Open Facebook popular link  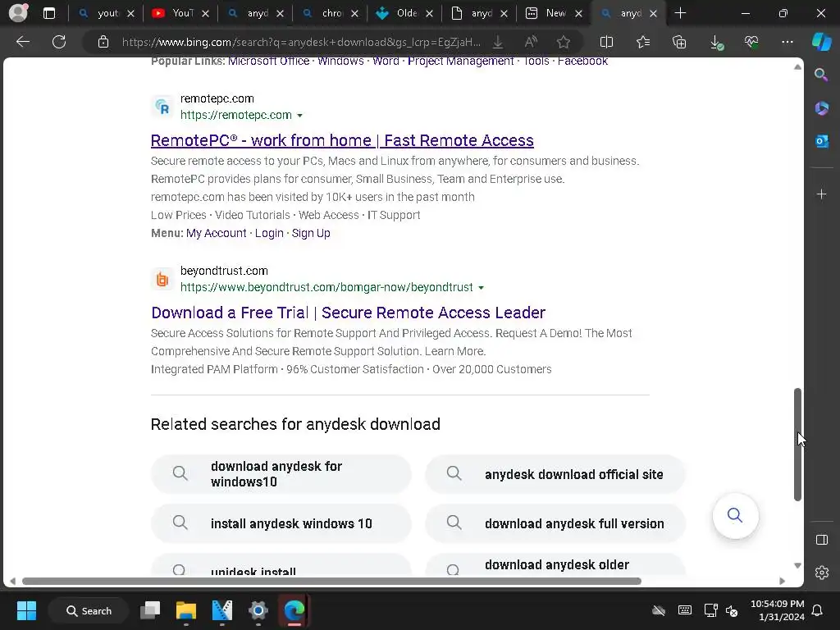(x=582, y=61)
